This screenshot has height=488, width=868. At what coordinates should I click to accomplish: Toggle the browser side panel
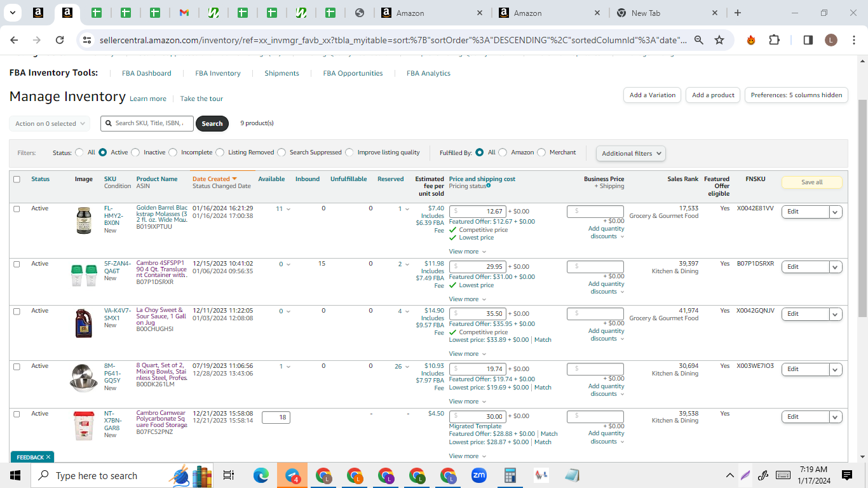pos(808,40)
